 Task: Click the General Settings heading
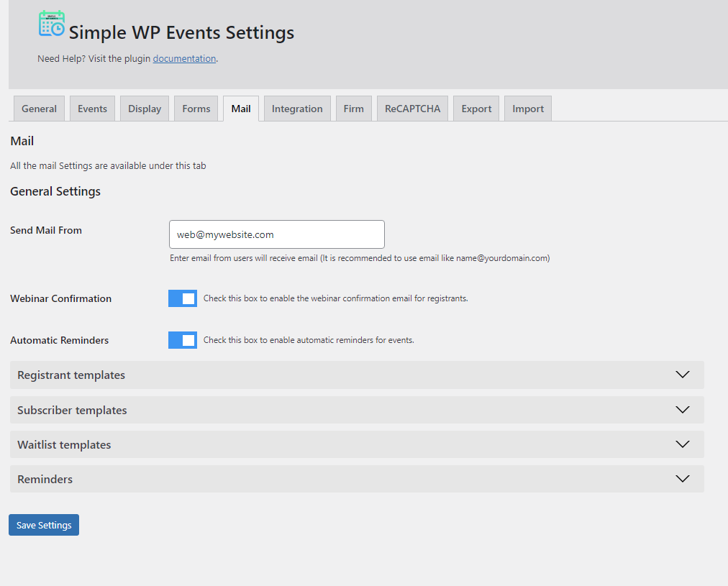[55, 191]
